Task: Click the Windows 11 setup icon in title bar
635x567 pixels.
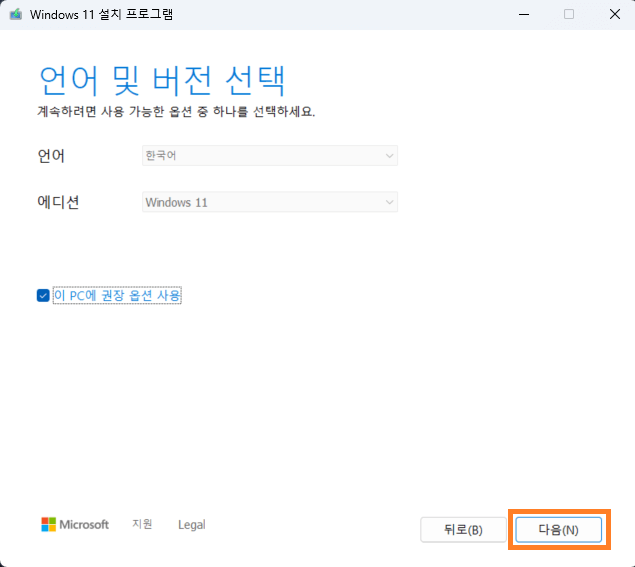Action: point(16,15)
